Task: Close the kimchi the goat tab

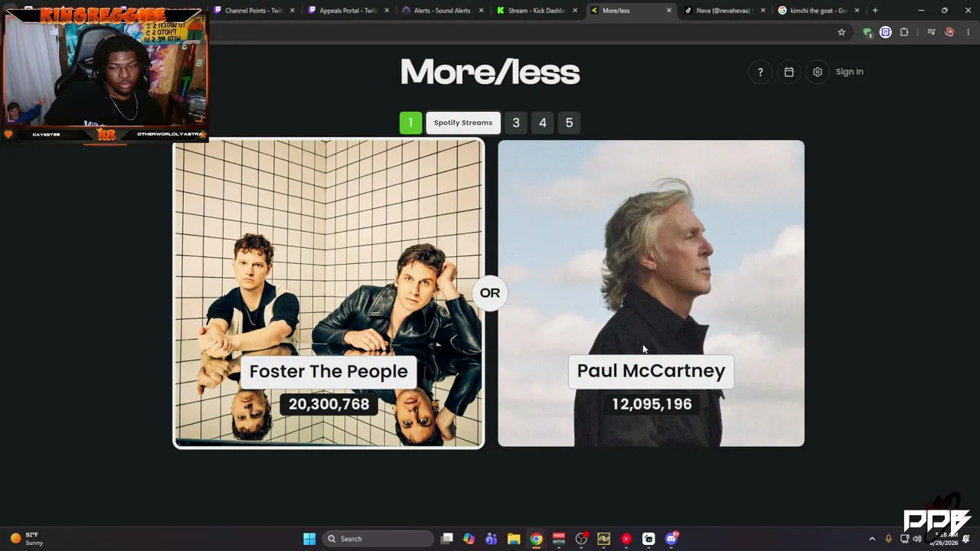Action: 857,11
